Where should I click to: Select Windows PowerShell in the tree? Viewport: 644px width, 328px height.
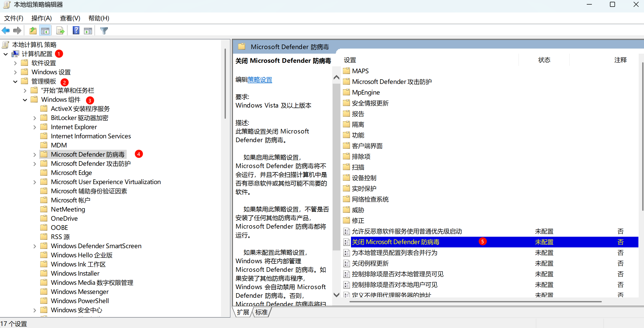tap(80, 301)
